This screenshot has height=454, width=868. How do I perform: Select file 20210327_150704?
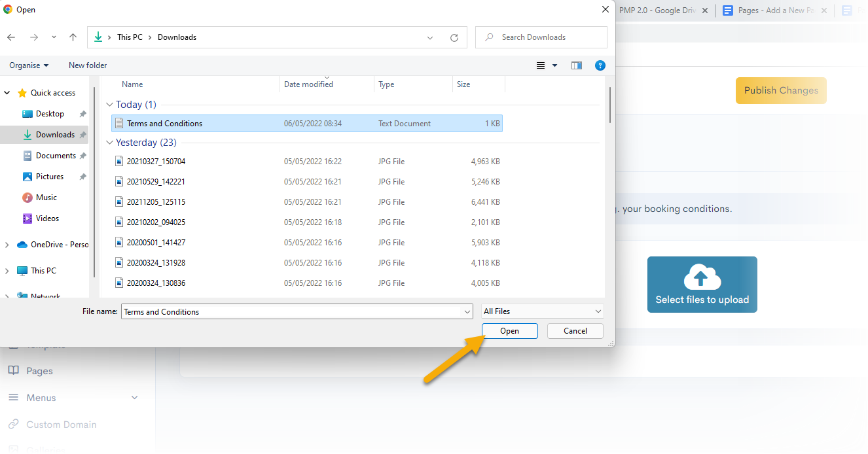point(156,162)
